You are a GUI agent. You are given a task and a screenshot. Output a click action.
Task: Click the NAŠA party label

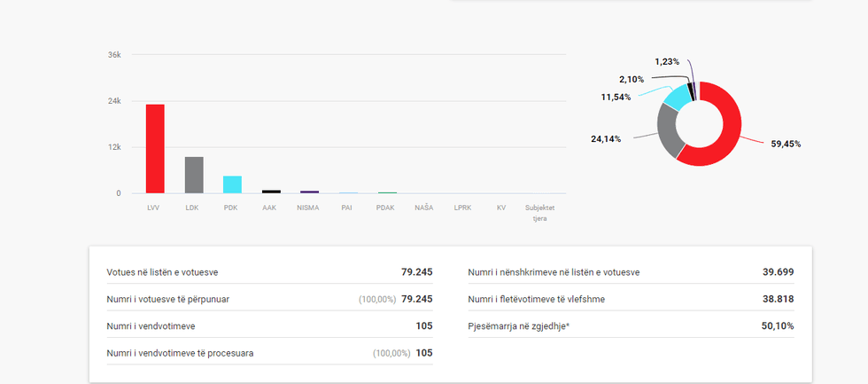point(424,208)
